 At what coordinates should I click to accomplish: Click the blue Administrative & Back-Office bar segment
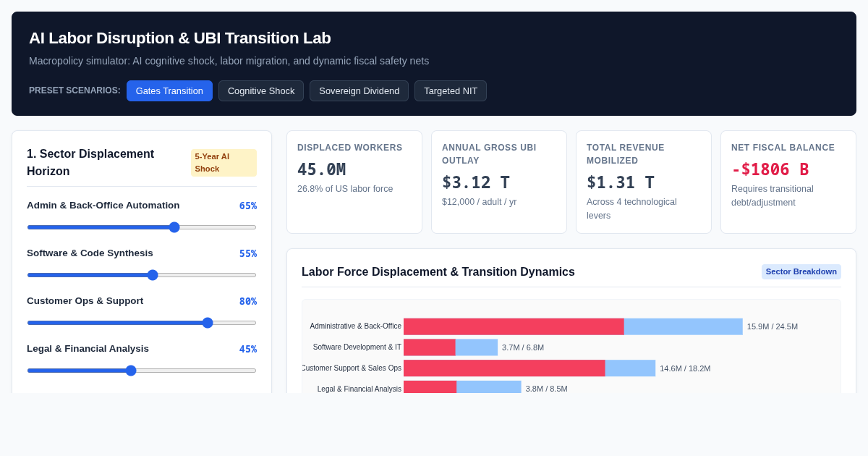(x=684, y=326)
